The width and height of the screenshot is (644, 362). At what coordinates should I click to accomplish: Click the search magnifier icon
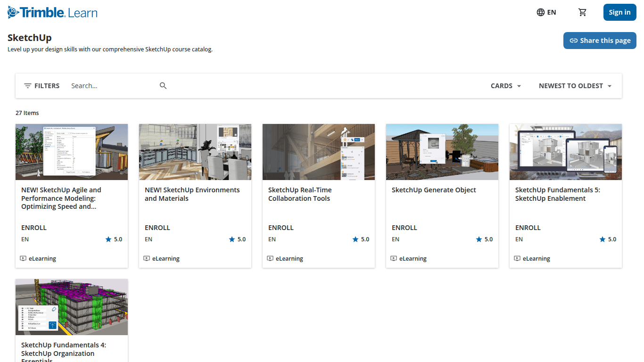click(x=163, y=86)
